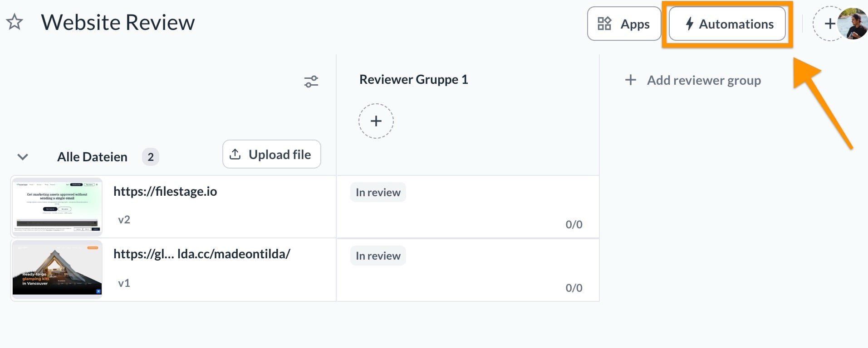Open the user profile avatar
The image size is (868, 348).
click(854, 24)
